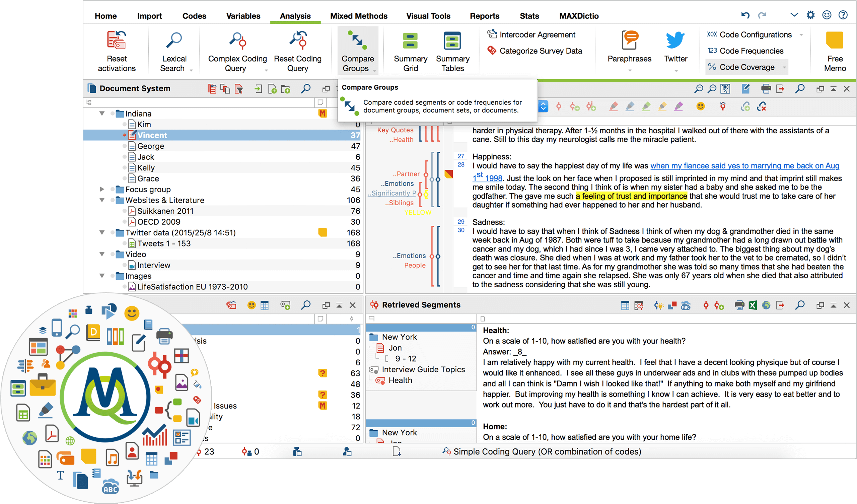Viewport: 857px width, 504px height.
Task: Open the Lexical Search dropdown arrow
Action: [x=191, y=70]
